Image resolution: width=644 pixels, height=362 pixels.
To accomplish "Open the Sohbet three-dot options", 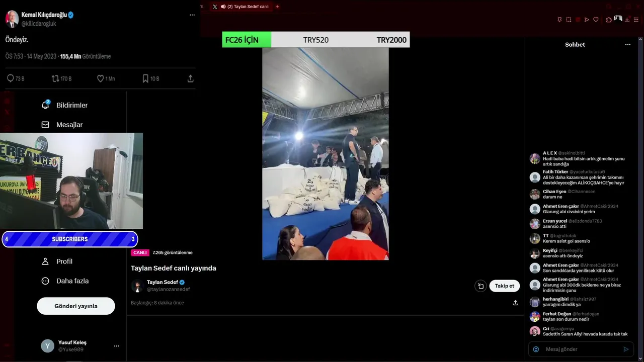I will coord(627,45).
